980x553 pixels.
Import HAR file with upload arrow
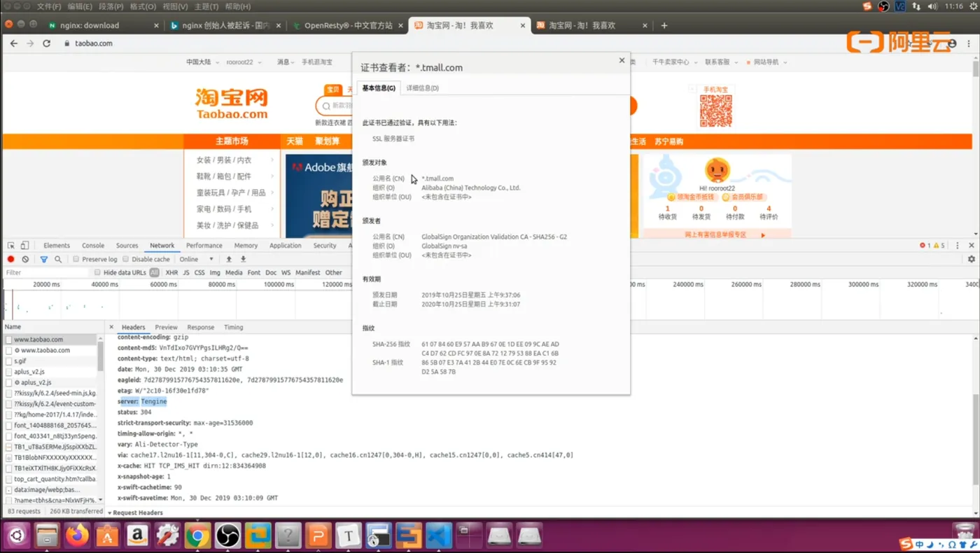229,259
